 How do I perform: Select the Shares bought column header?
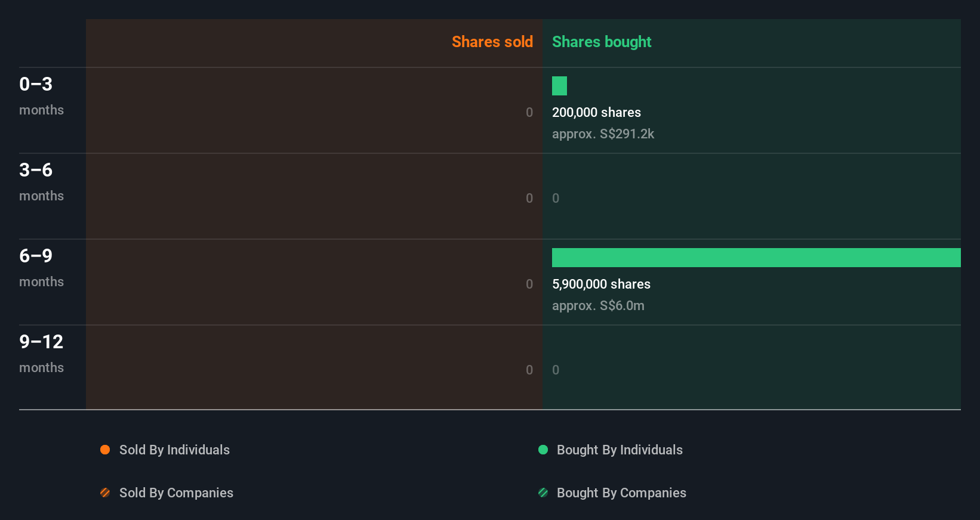pos(602,42)
